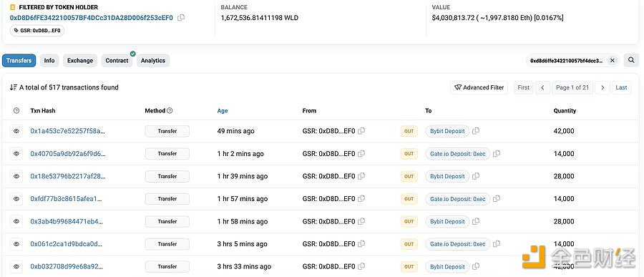Click the question mark icon left of Txn Hash
Image resolution: width=644 pixels, height=277 pixels.
(16, 110)
